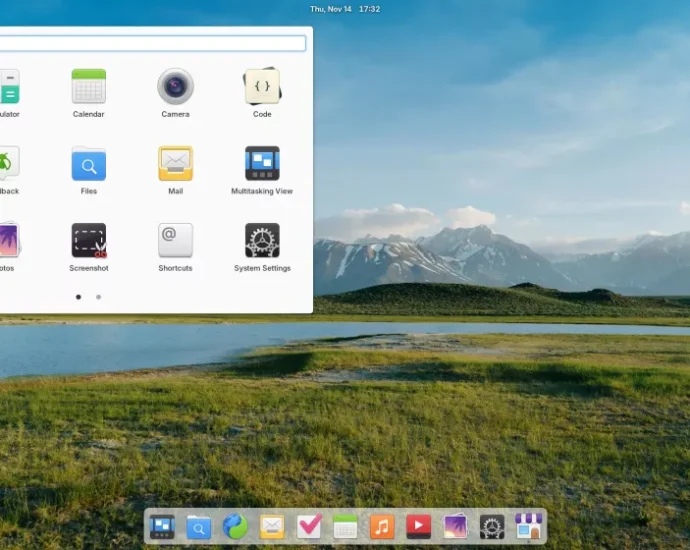The width and height of the screenshot is (690, 550).
Task: Launch the Music app from the dock
Action: [x=381, y=526]
